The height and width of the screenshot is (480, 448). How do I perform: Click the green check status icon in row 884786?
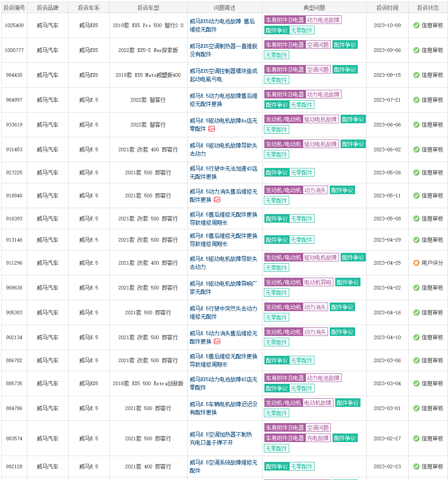(x=416, y=408)
